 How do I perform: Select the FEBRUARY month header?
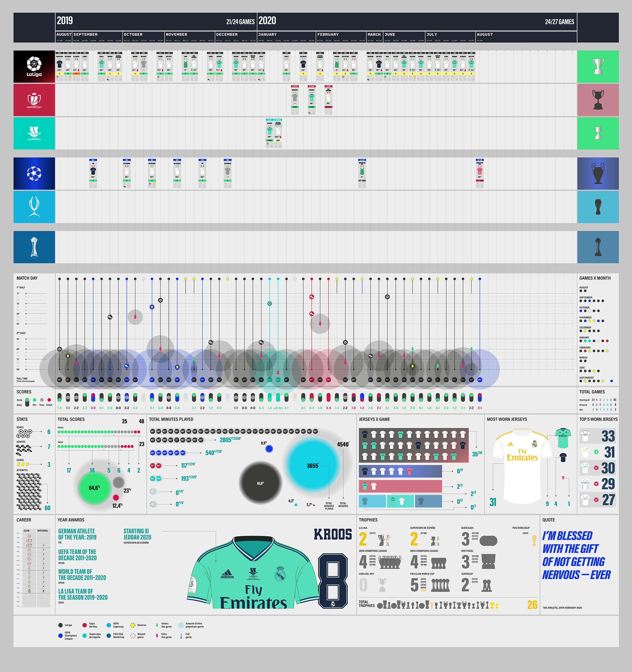pyautogui.click(x=328, y=35)
